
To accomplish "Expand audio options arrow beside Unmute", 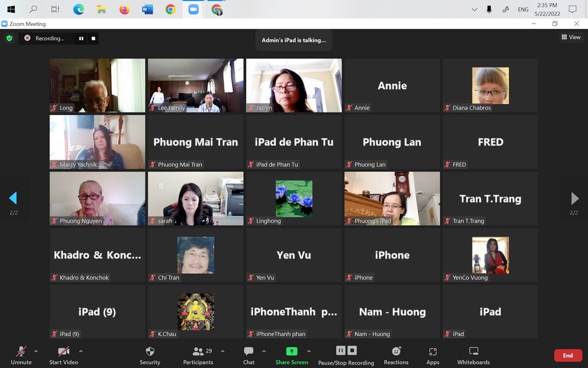I will (x=36, y=351).
